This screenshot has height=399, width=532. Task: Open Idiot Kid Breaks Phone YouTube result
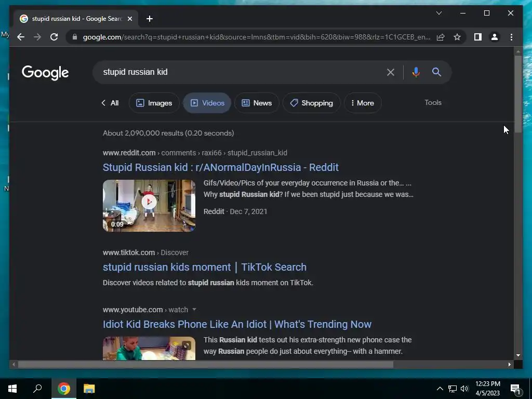click(x=237, y=324)
